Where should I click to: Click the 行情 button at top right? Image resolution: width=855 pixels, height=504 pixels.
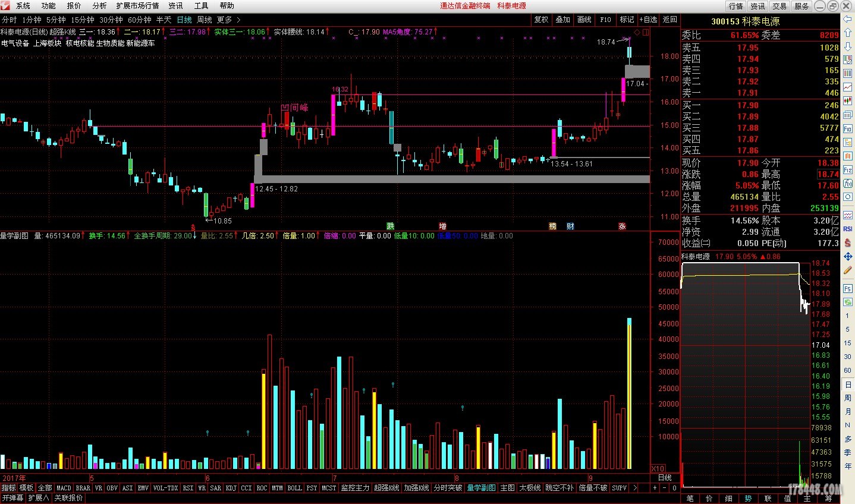click(x=735, y=6)
